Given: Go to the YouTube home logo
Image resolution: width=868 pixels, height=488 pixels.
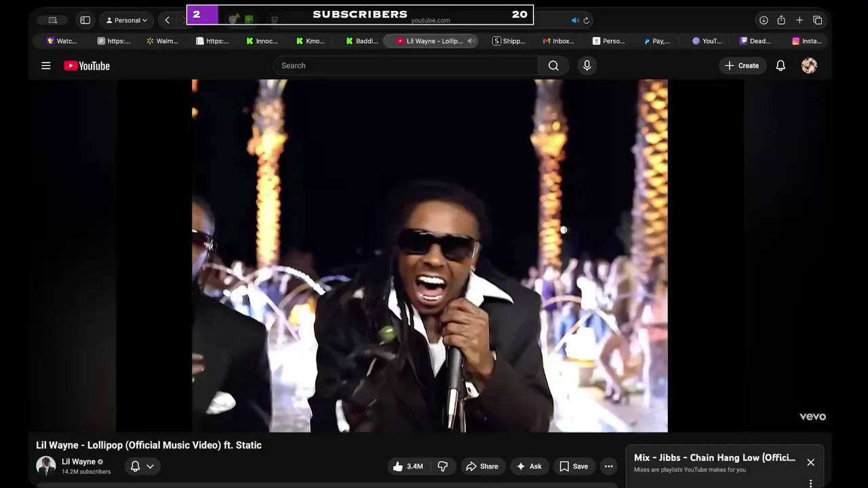Looking at the screenshot, I should pos(87,66).
